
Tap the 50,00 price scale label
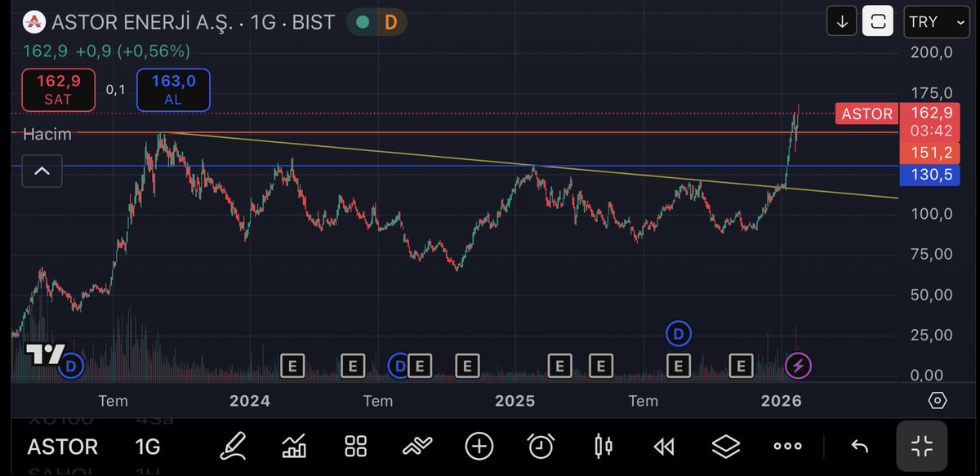click(932, 295)
